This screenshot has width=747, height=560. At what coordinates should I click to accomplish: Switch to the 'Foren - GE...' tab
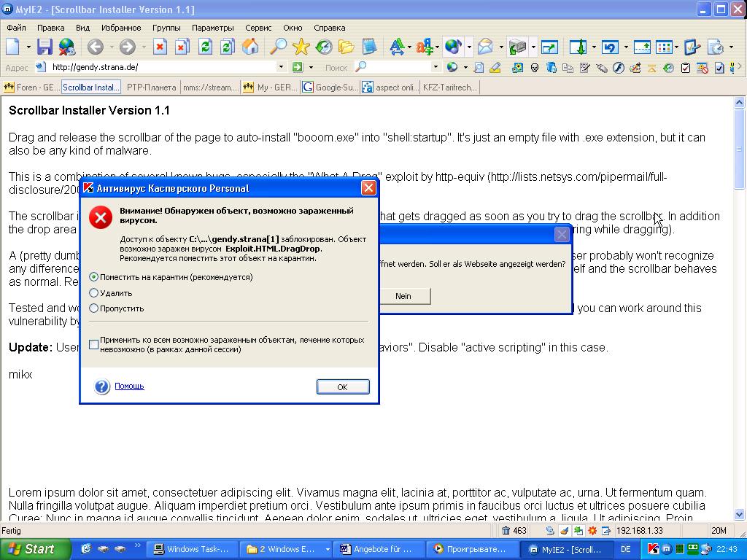coord(31,87)
